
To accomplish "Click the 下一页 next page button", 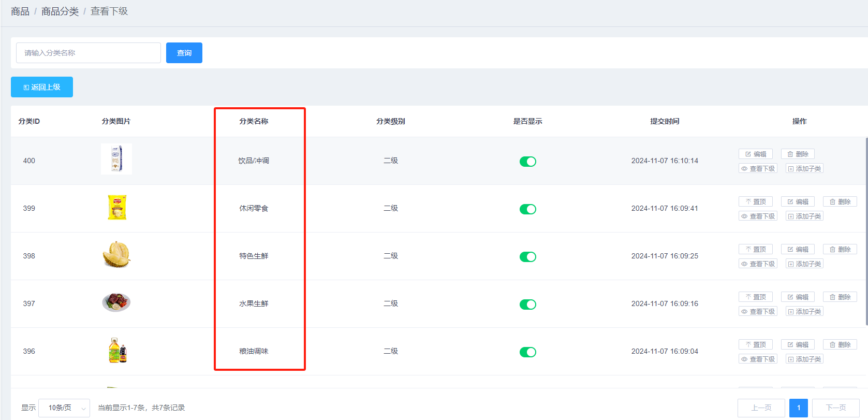I will pos(835,408).
